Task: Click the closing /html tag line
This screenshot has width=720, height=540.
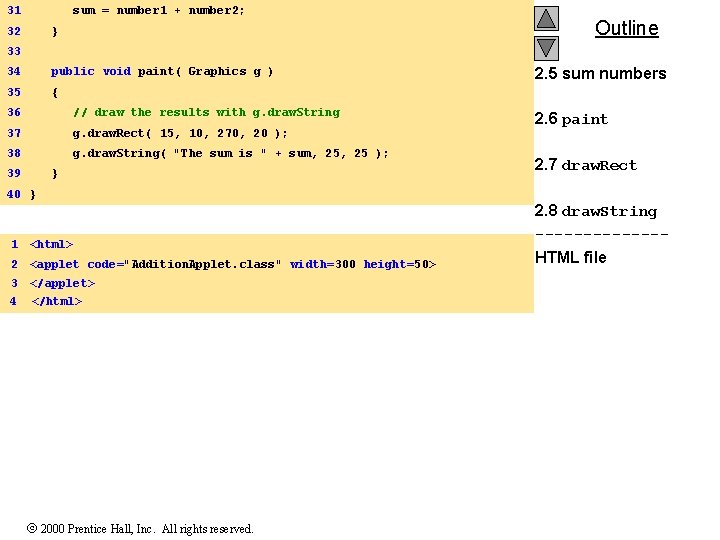Action: click(x=57, y=302)
